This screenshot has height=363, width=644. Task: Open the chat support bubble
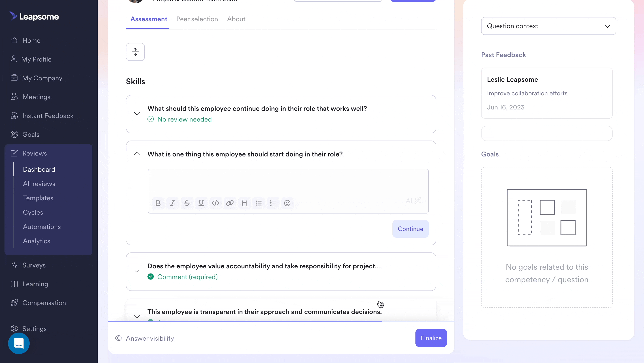coord(19,343)
